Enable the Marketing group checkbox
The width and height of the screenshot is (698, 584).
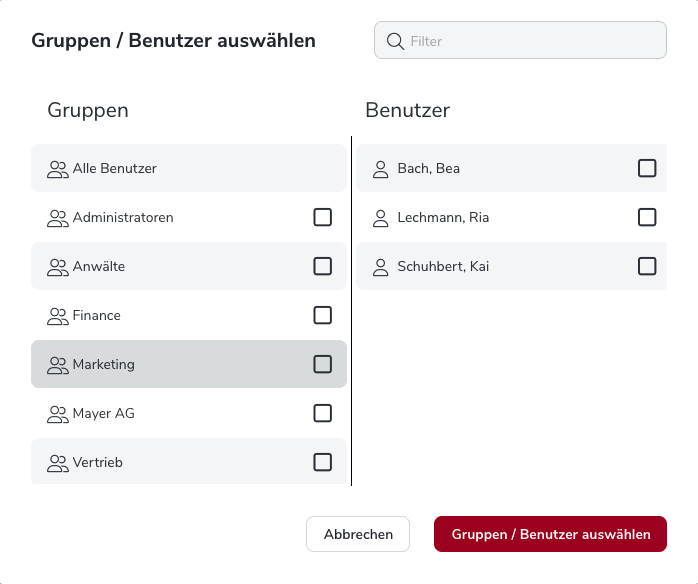tap(322, 364)
